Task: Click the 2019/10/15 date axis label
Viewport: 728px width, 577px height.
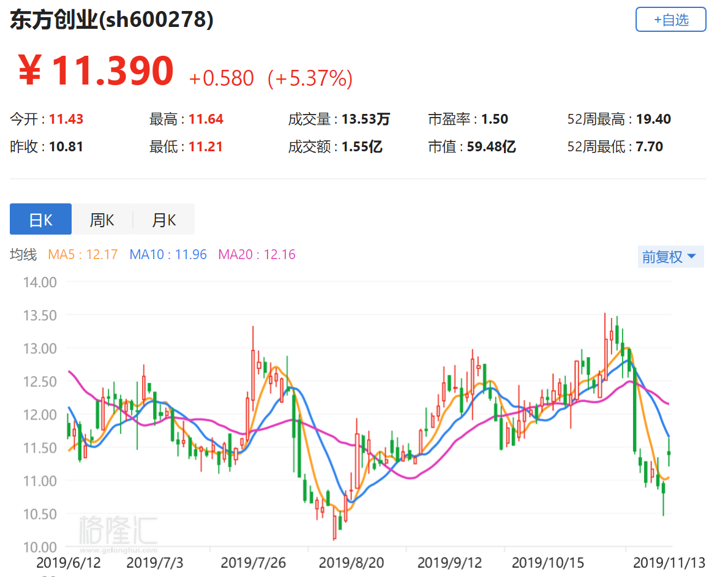Action: (x=548, y=562)
